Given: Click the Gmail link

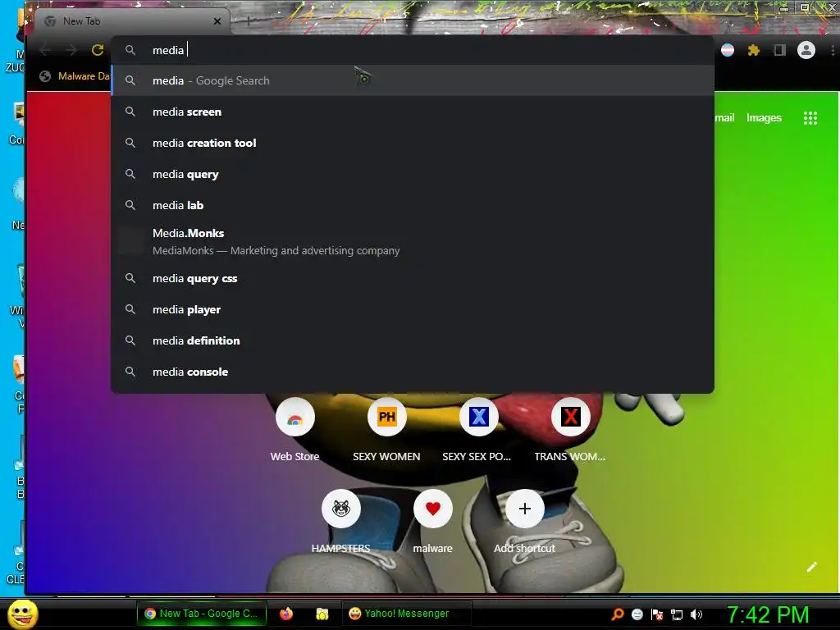Looking at the screenshot, I should [x=725, y=118].
